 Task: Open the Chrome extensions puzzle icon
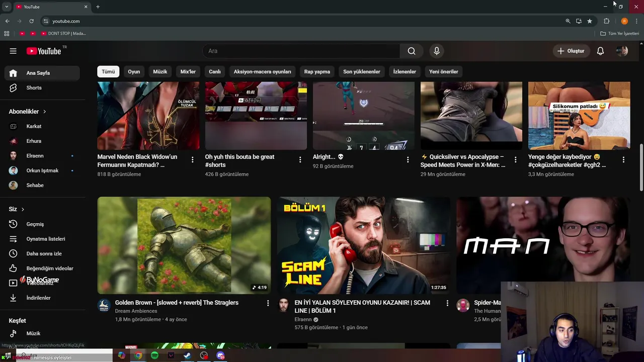pos(606,21)
